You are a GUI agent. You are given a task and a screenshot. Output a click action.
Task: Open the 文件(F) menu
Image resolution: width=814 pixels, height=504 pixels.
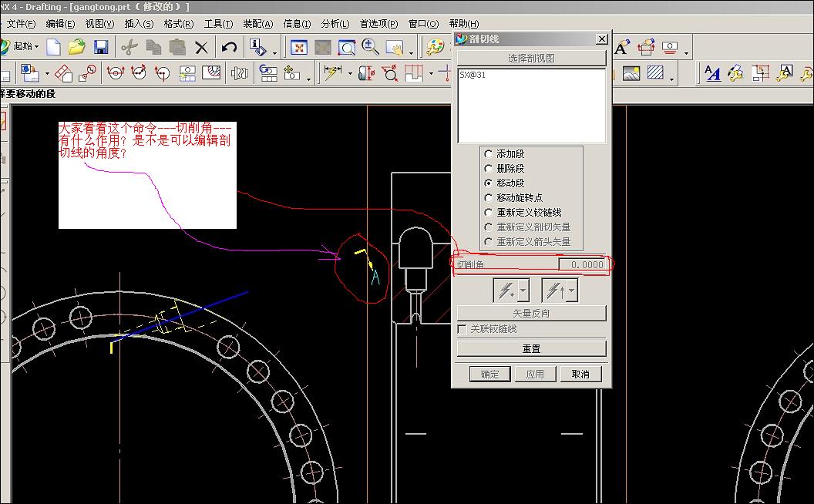click(x=21, y=24)
